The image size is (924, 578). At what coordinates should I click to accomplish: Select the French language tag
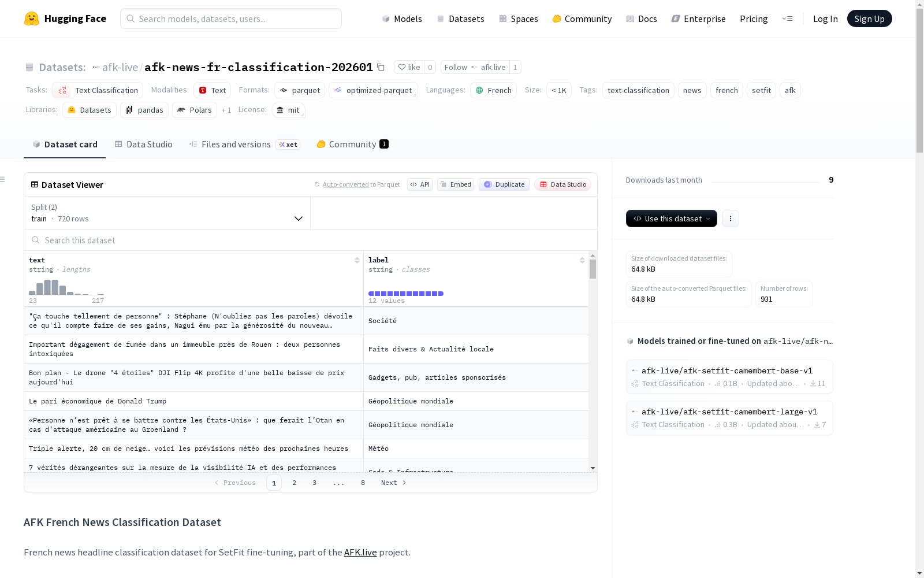pos(493,90)
